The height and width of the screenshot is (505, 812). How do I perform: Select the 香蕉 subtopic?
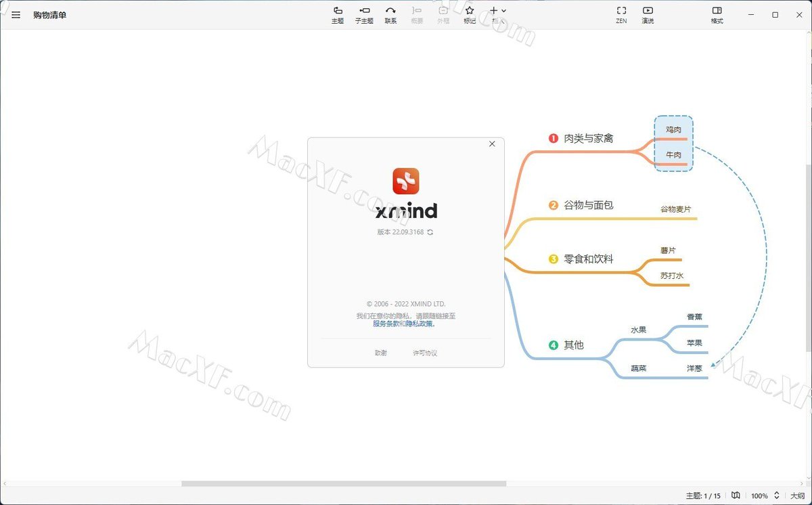[x=694, y=317]
